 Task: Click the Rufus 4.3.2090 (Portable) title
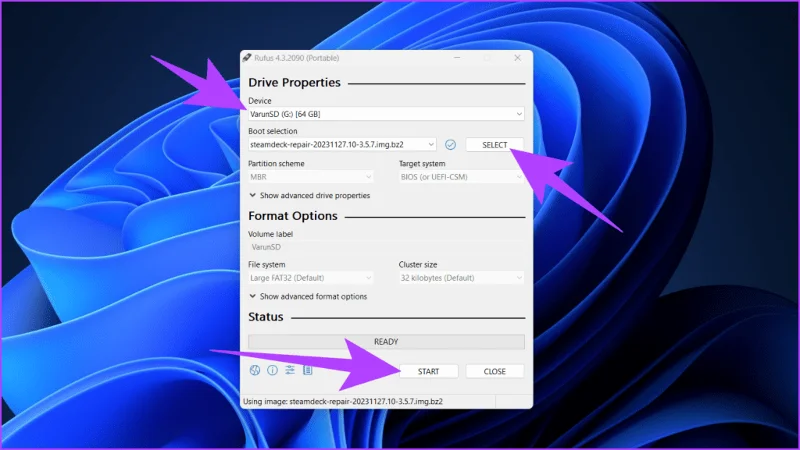tap(296, 58)
